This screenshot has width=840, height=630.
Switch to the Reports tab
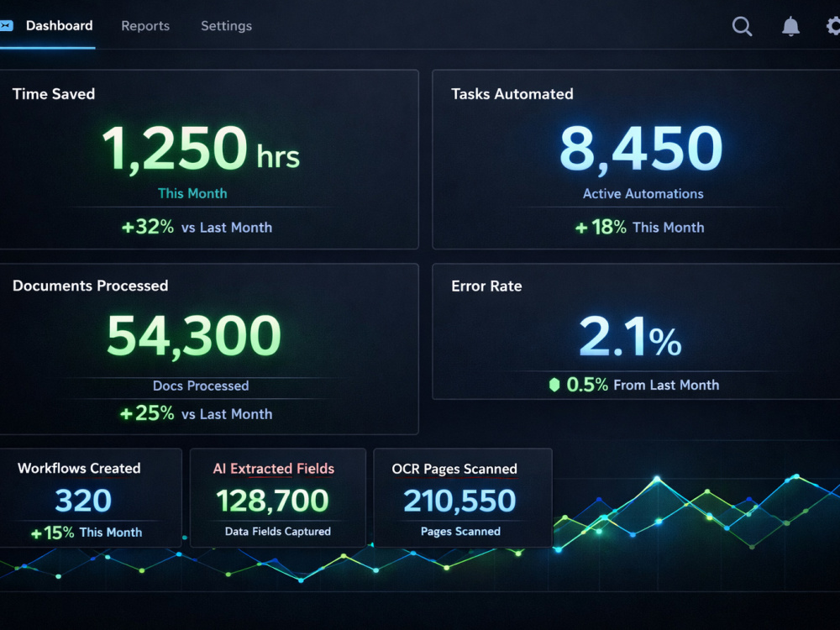[145, 26]
